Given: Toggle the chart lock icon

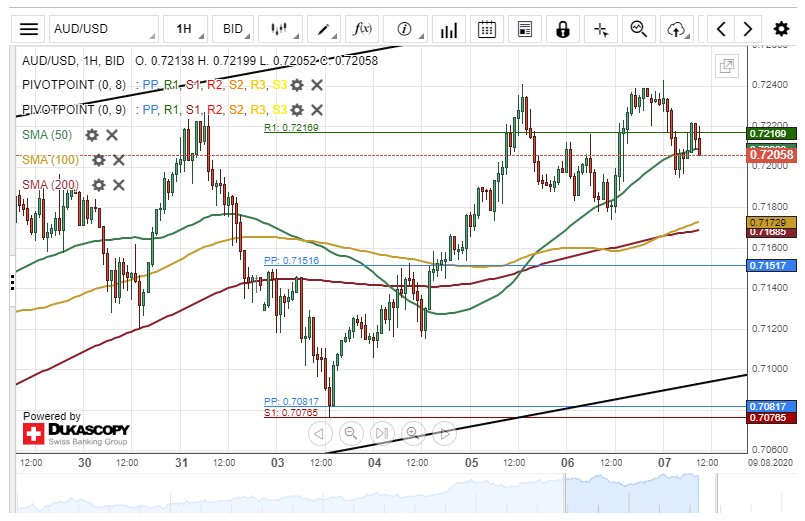Looking at the screenshot, I should click(x=564, y=29).
